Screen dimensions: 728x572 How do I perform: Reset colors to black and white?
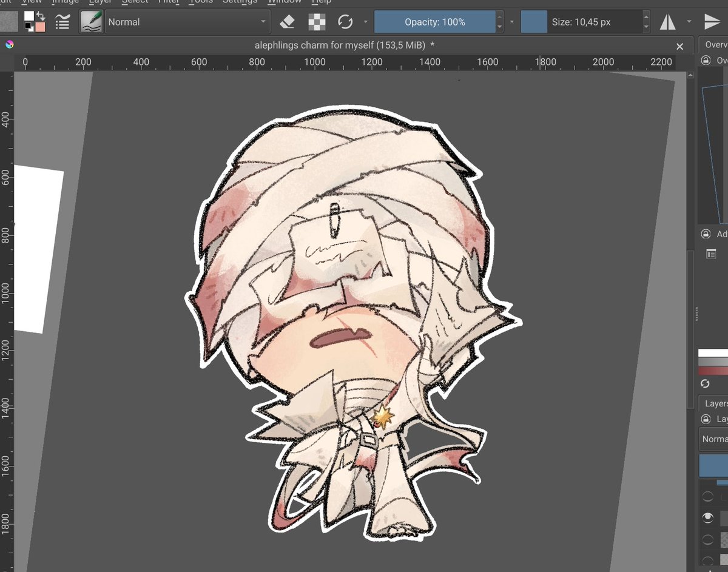point(29,27)
